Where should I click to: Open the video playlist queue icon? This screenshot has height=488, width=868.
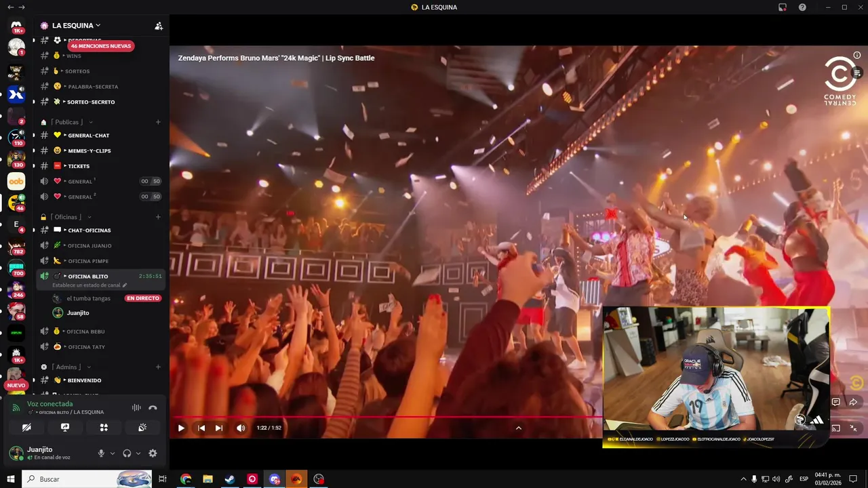click(857, 73)
